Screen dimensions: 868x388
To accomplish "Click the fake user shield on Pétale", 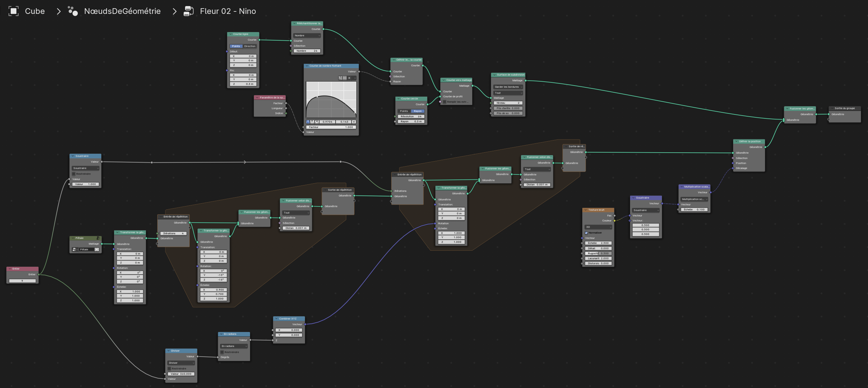I will (97, 249).
